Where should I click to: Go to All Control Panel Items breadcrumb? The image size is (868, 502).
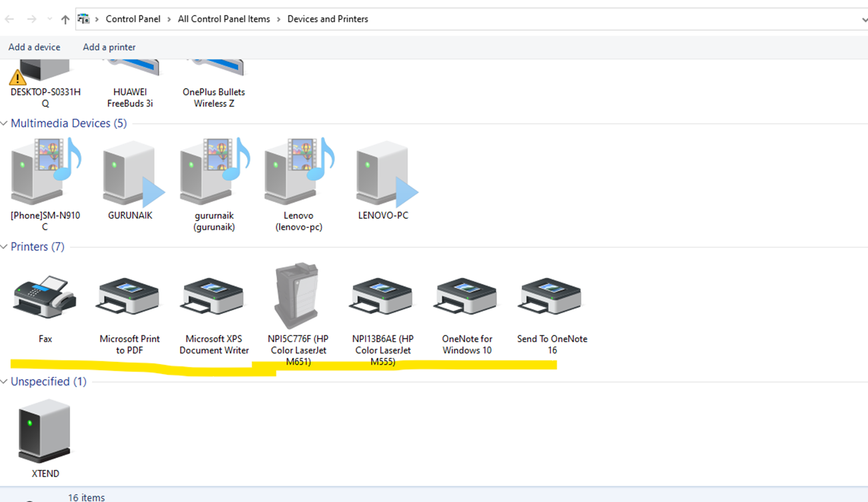(x=224, y=19)
